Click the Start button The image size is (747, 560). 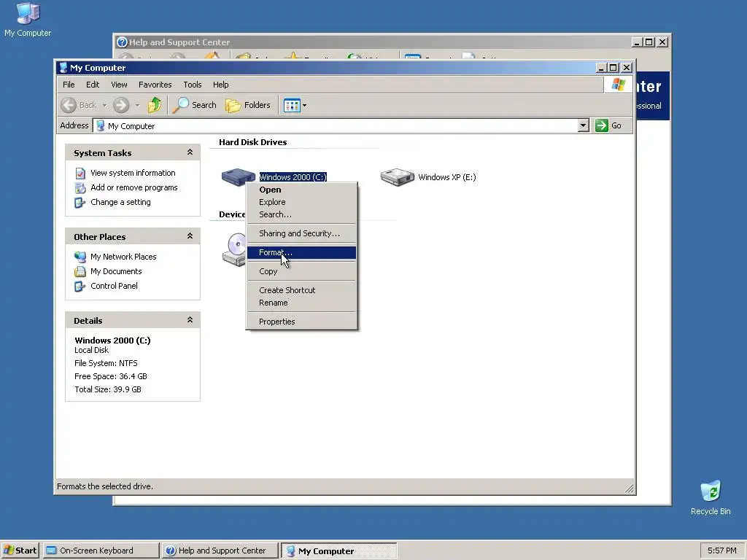tap(20, 551)
